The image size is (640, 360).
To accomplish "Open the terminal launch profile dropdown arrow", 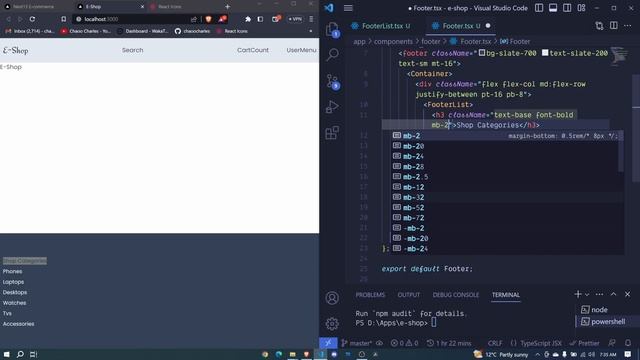I will point(587,294).
